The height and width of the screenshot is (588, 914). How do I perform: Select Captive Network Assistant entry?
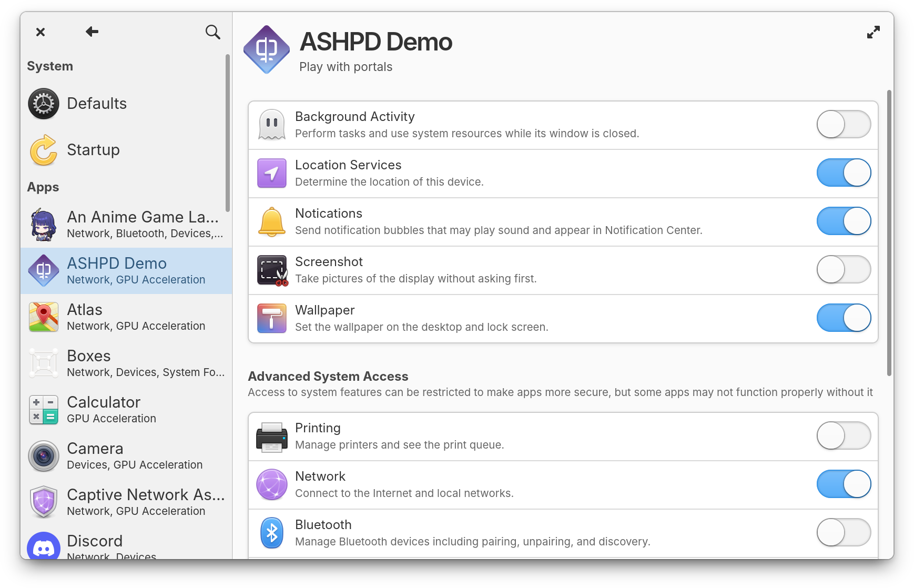[x=126, y=502]
